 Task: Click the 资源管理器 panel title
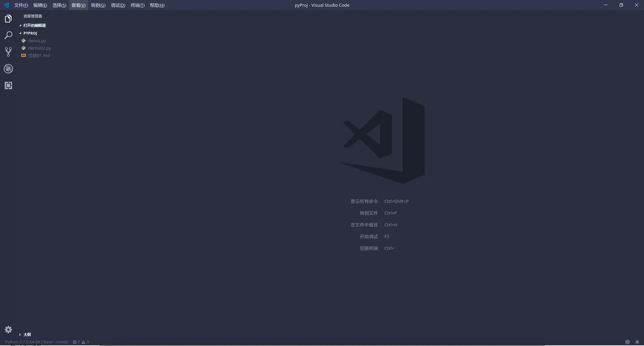point(33,16)
